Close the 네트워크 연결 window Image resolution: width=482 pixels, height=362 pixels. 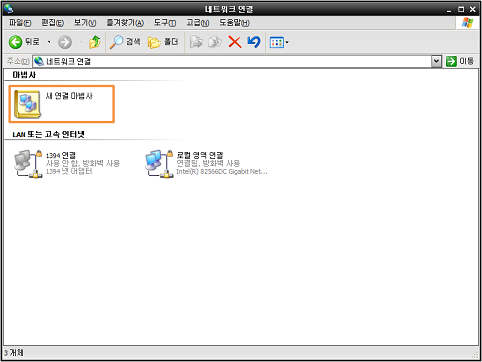coord(473,9)
